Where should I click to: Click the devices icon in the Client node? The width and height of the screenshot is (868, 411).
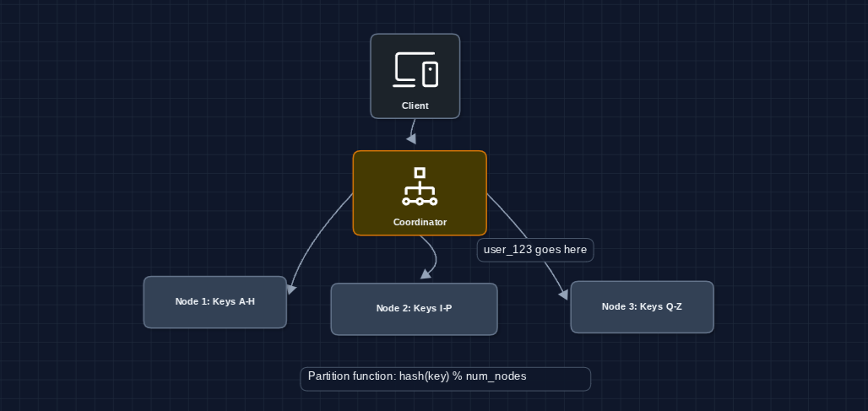(x=415, y=70)
